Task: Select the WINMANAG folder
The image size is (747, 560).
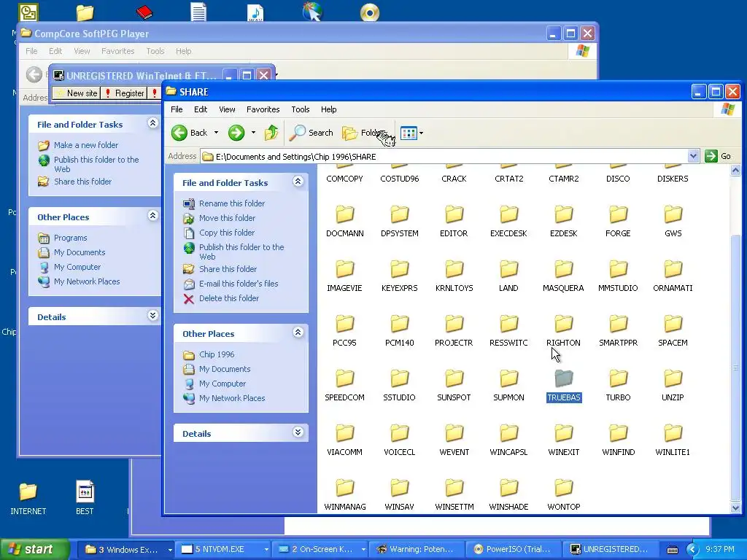Action: pos(344,495)
